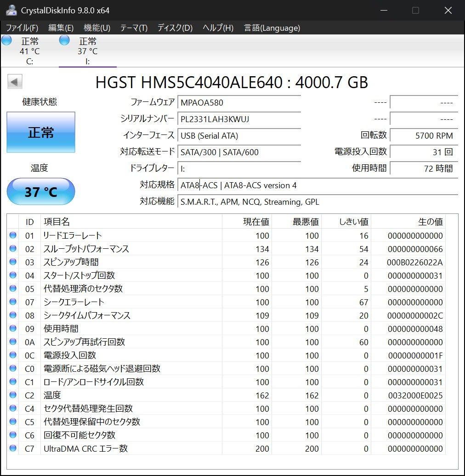Click the ID column header
Screen dimensions: 465x476
[29, 222]
